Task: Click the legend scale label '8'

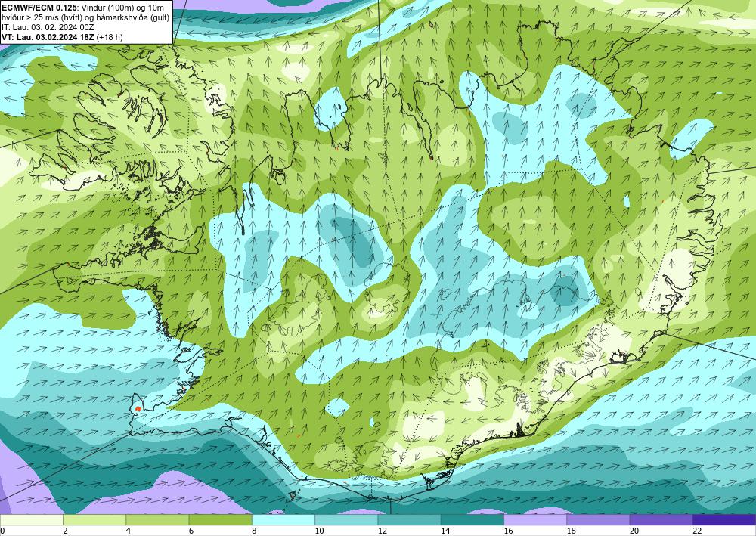Action: pyautogui.click(x=254, y=531)
